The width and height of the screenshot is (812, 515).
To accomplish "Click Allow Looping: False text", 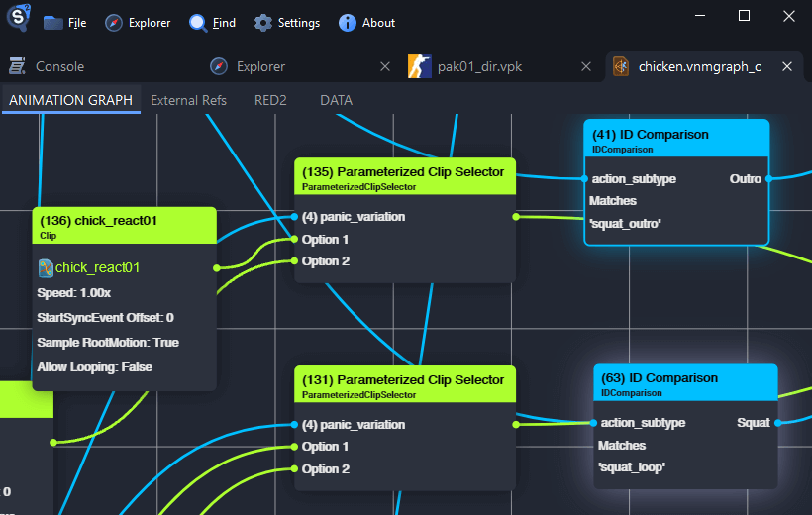I will 95,367.
